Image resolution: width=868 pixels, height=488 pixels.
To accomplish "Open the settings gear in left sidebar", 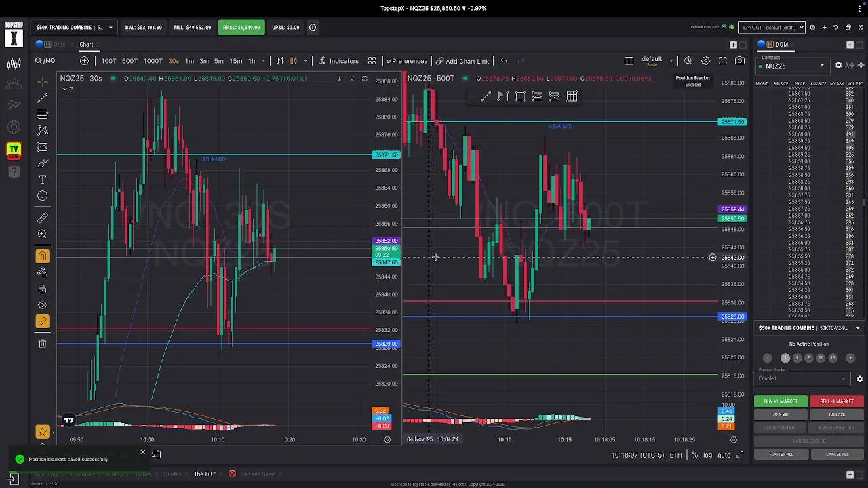I will [14, 127].
